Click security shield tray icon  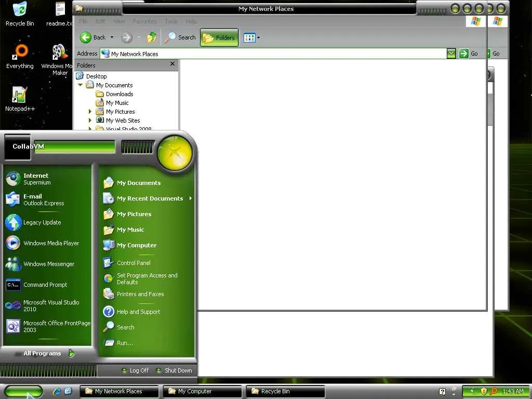pyautogui.click(x=484, y=391)
